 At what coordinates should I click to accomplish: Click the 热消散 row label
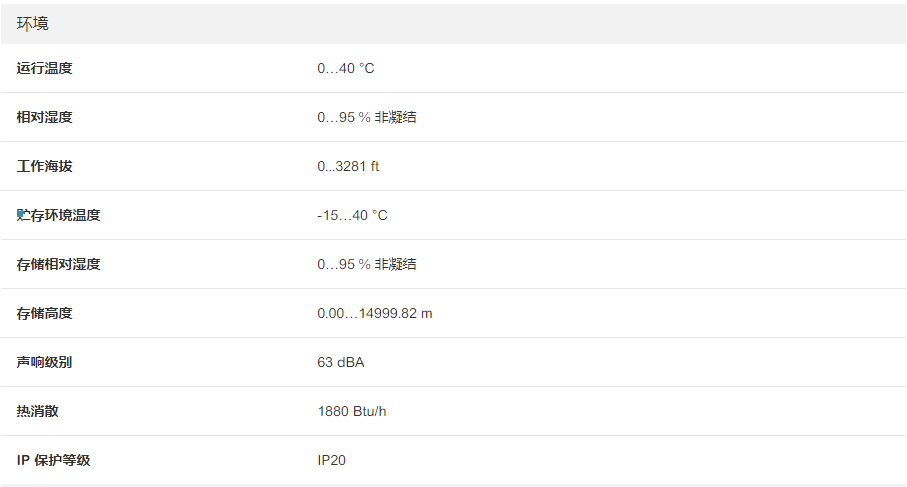pyautogui.click(x=38, y=411)
